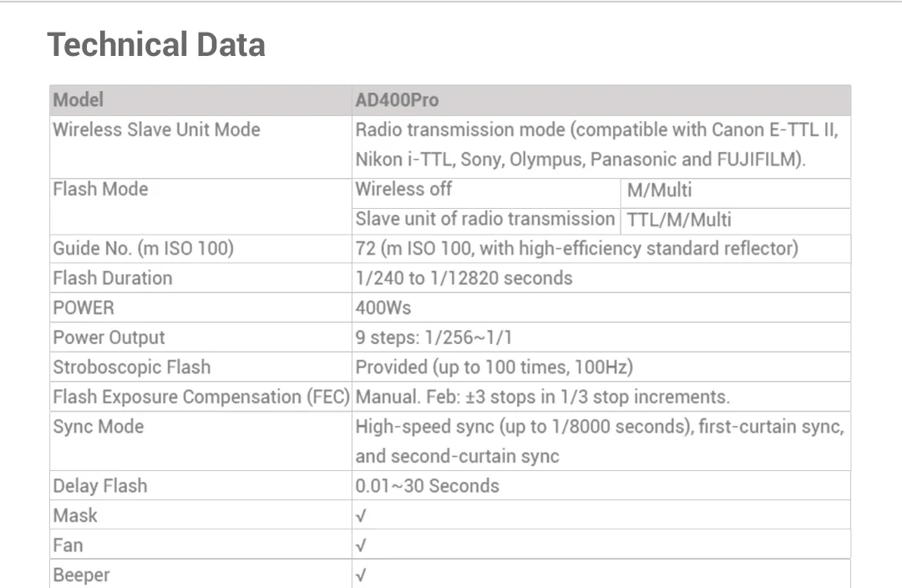Select the Model header cell
Viewport: 902px width, 588px height.
(x=79, y=100)
